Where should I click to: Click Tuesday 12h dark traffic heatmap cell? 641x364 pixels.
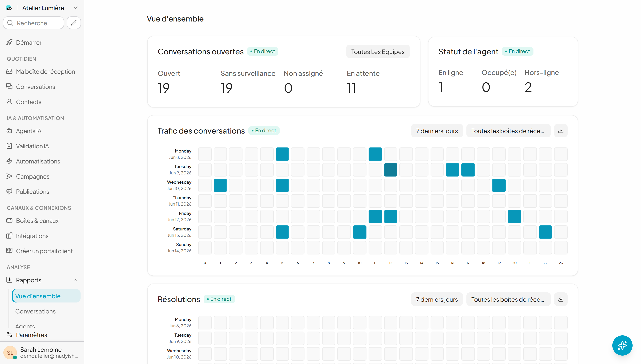click(391, 170)
